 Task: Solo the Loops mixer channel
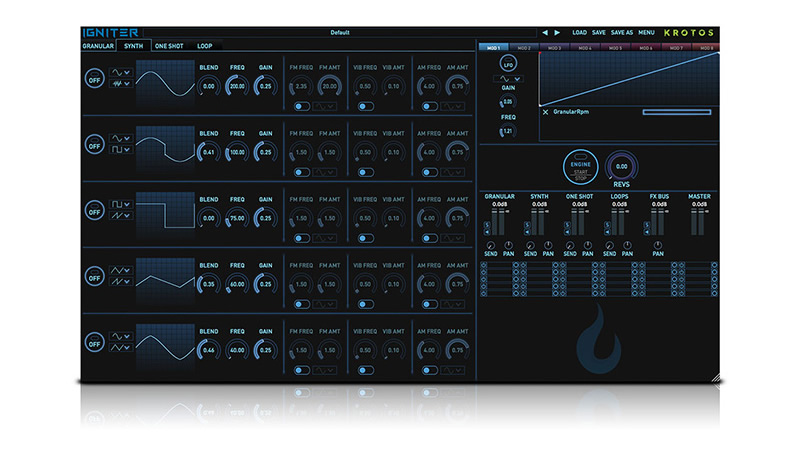point(607,225)
